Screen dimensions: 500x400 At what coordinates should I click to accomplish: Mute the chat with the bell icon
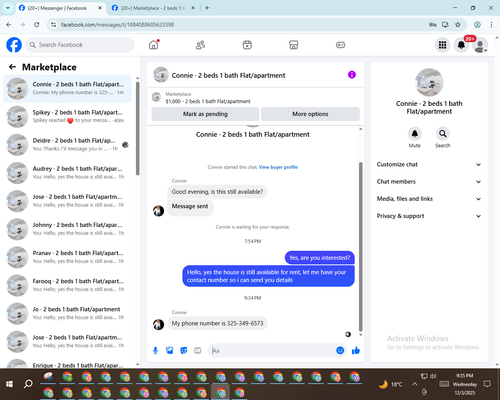pyautogui.click(x=415, y=134)
